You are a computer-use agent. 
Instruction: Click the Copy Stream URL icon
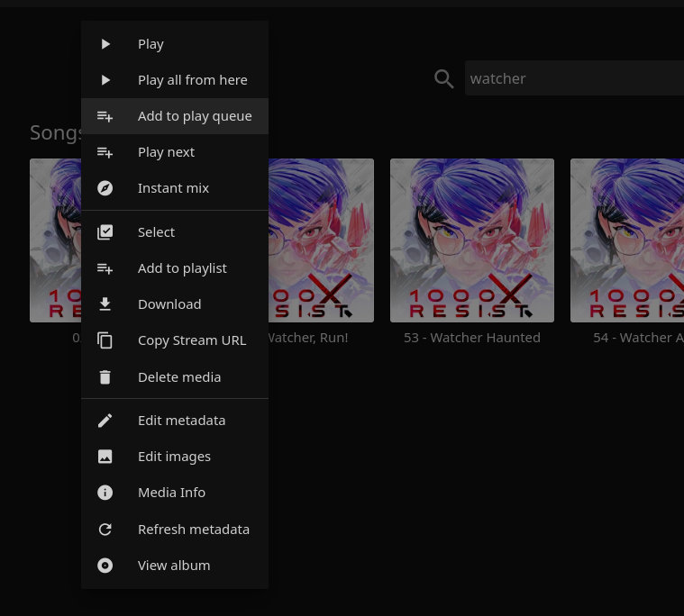tap(105, 340)
